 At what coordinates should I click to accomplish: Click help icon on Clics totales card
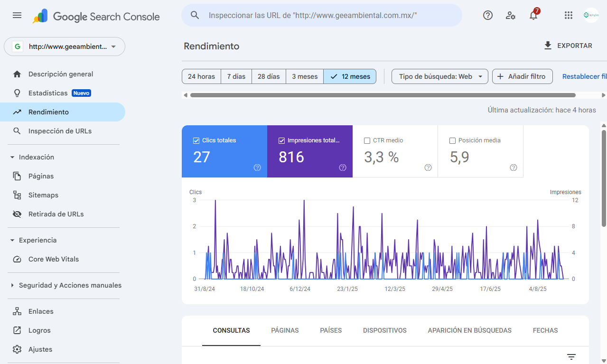(x=257, y=168)
